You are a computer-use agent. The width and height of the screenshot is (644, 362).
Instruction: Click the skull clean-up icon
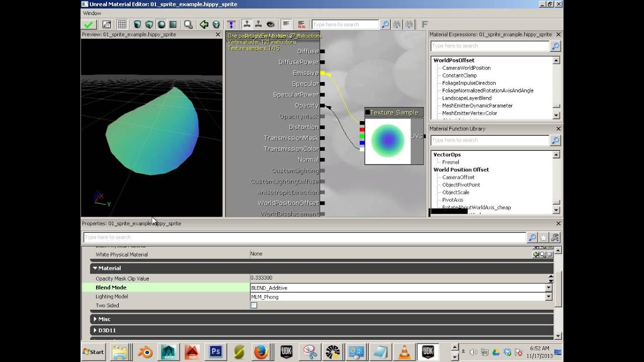coord(216,24)
